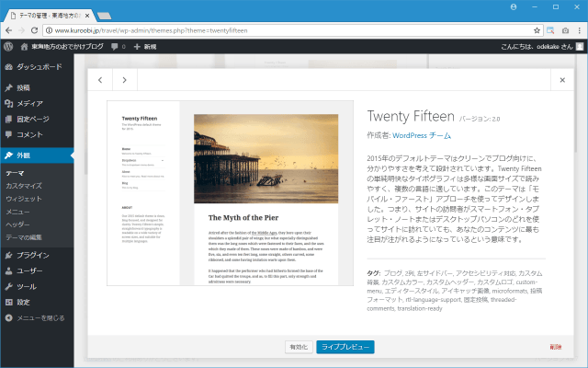Click the browser address bar URL
Image resolution: width=588 pixels, height=368 pixels.
tap(151, 30)
